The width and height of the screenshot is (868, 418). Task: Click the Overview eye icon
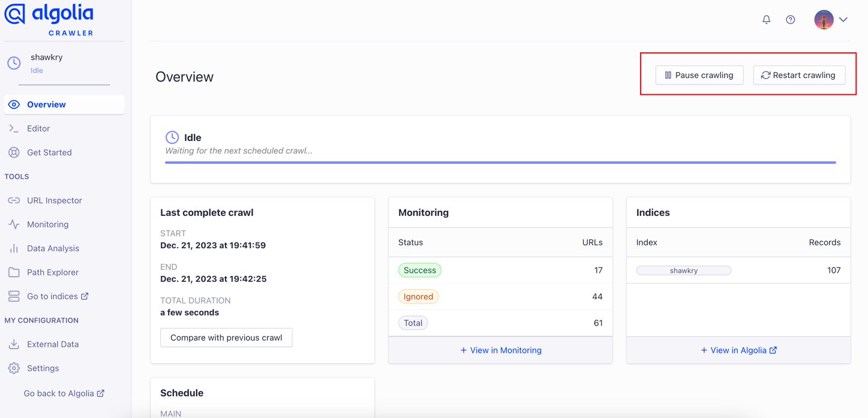pos(14,104)
